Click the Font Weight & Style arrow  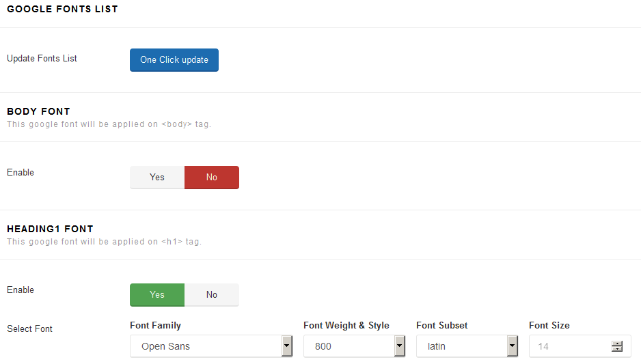tap(399, 346)
